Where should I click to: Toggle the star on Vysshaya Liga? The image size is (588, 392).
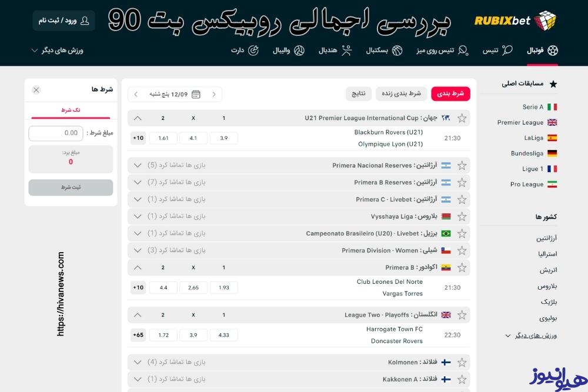click(462, 216)
